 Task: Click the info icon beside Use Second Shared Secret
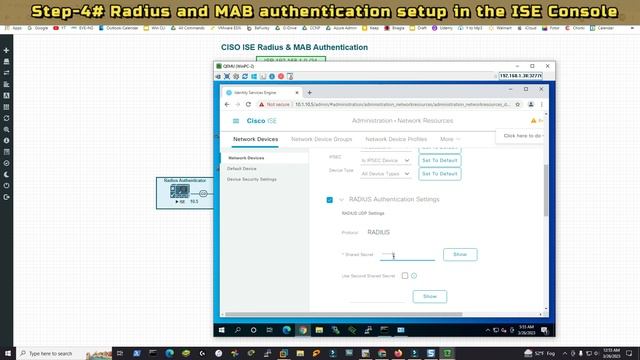click(414, 276)
